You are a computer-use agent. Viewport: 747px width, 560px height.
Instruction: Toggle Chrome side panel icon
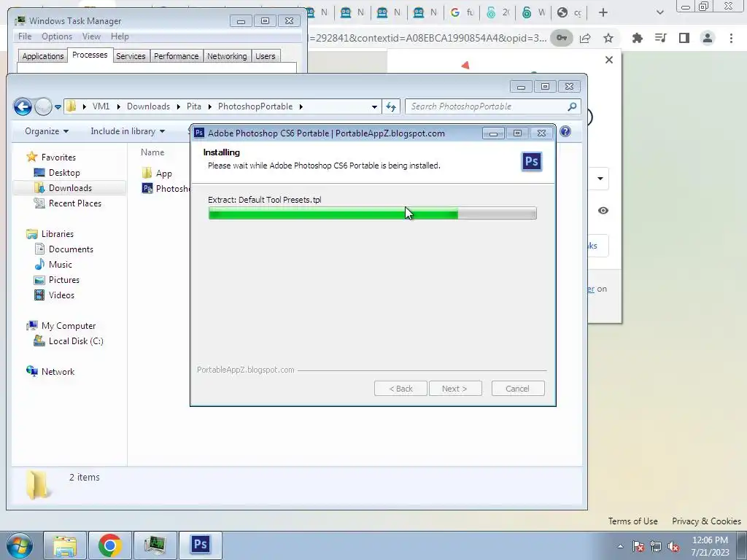point(684,38)
